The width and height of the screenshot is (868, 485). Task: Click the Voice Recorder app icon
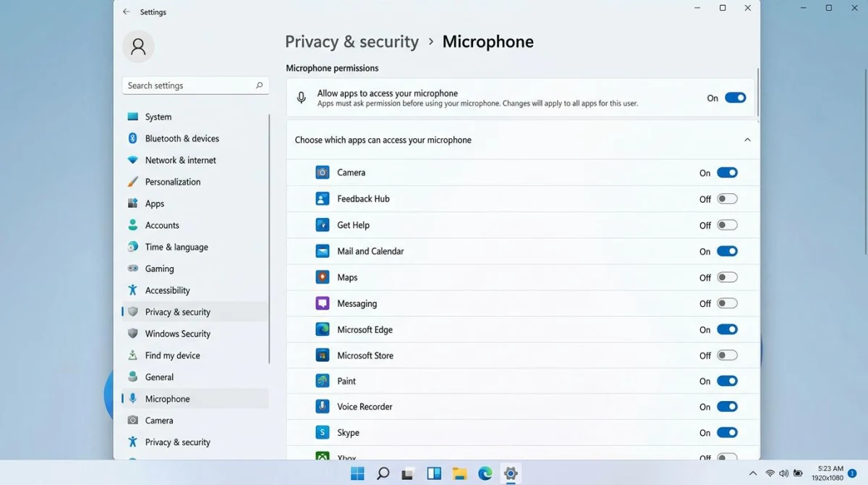point(323,407)
